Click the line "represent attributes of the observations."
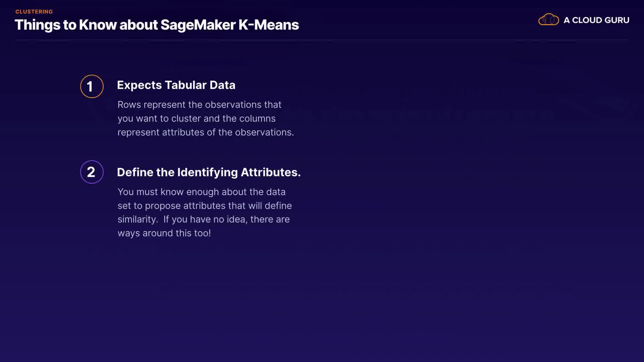644x362 pixels. (x=205, y=132)
